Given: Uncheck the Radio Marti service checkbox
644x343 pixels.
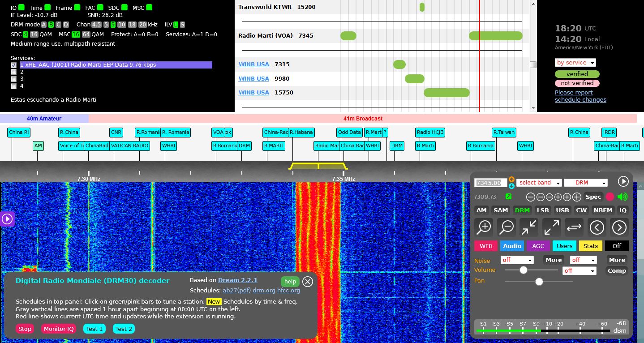Looking at the screenshot, I should (14, 65).
